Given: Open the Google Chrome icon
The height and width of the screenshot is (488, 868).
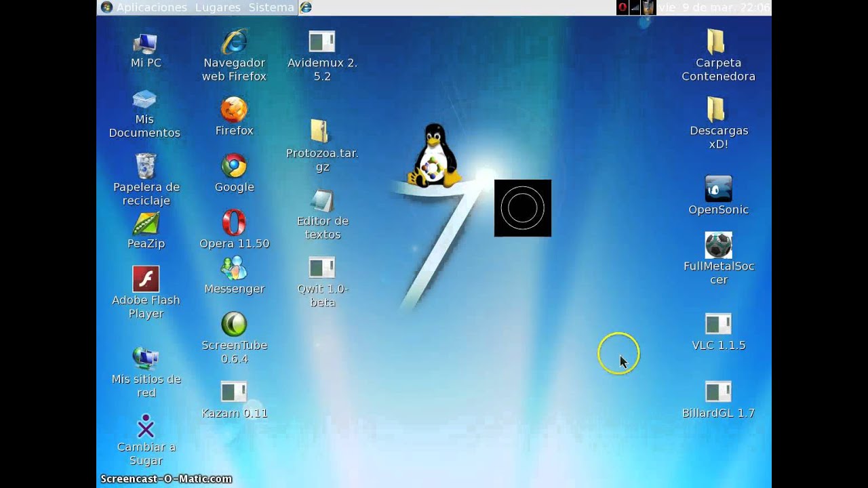Looking at the screenshot, I should [234, 166].
